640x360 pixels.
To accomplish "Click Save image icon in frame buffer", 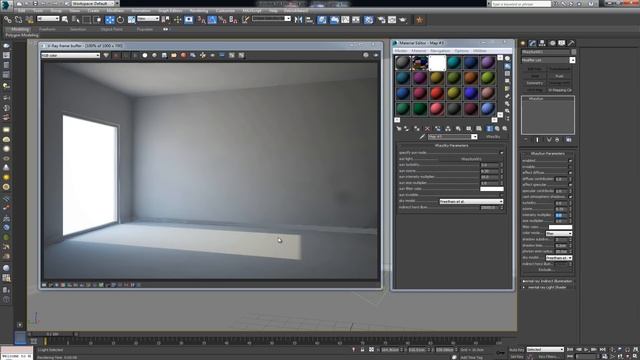I will click(x=164, y=55).
